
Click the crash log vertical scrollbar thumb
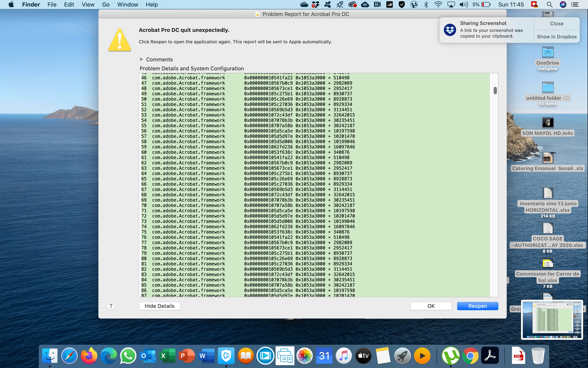(495, 91)
